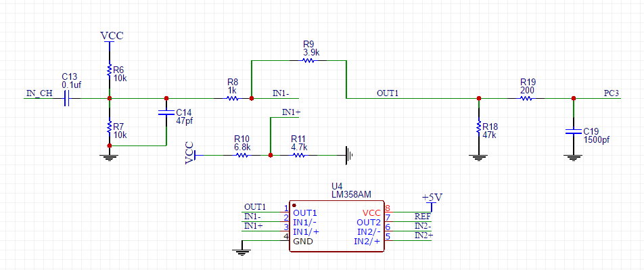
Task: Select resistor R7 10k symbol
Action: pyautogui.click(x=110, y=127)
